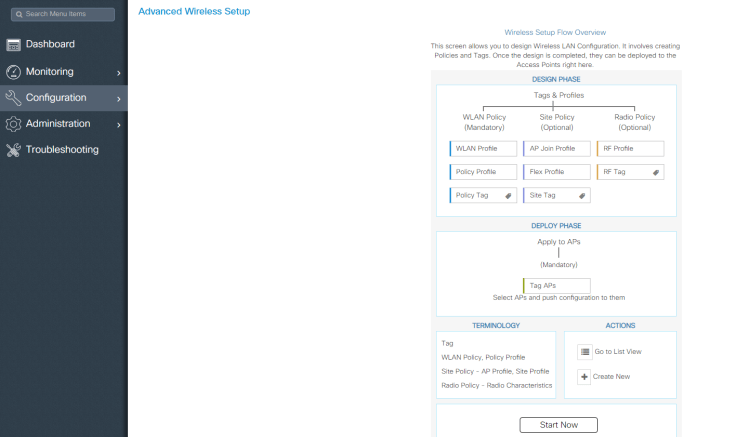
Task: Click the Troubleshooting tools icon
Action: 14,150
